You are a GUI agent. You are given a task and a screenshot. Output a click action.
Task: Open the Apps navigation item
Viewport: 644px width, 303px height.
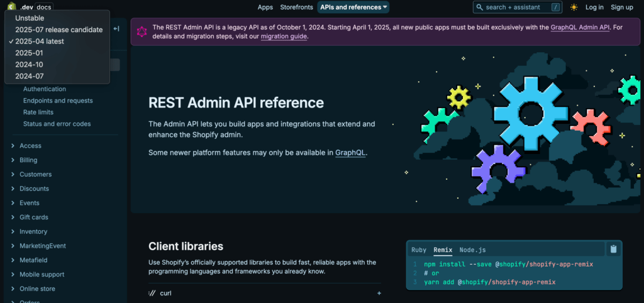(265, 7)
